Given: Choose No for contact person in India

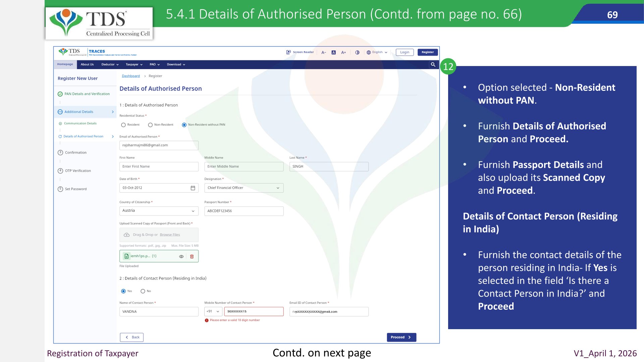Looking at the screenshot, I should click(x=143, y=291).
